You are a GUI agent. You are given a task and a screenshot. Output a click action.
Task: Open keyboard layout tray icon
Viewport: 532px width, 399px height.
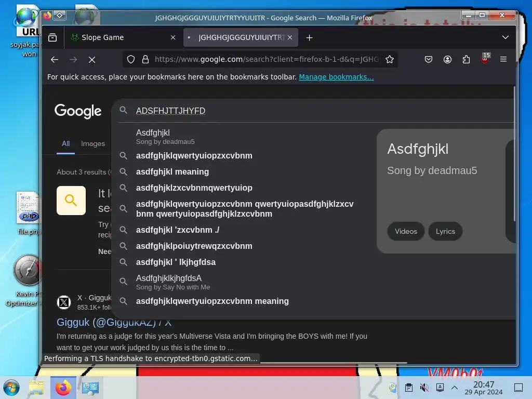pos(440,387)
